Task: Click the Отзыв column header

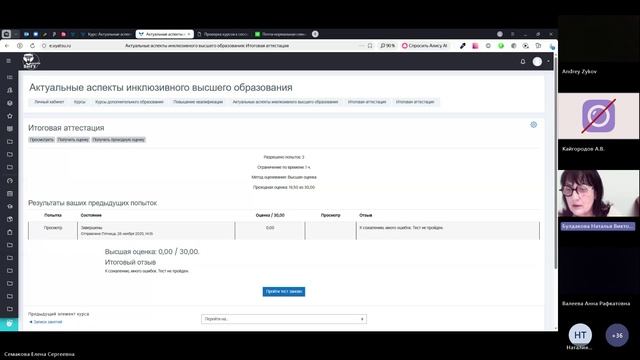Action: (x=366, y=215)
